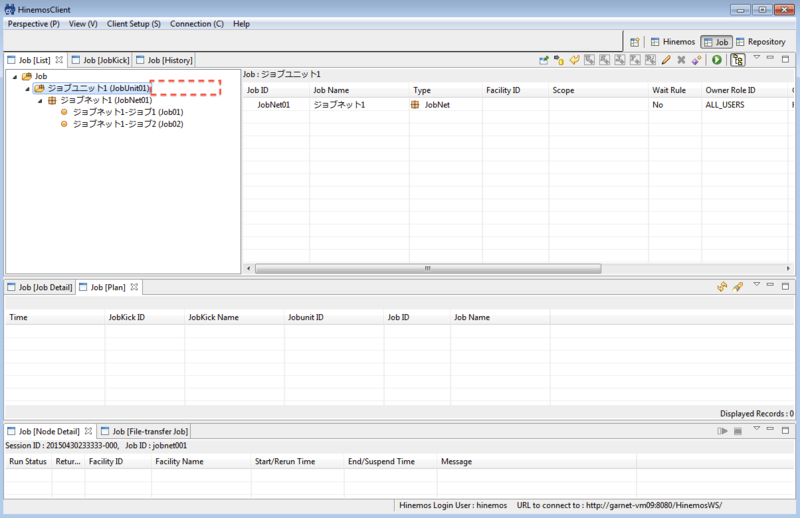Viewport: 800px width, 518px height.
Task: Click the purple diamond Object Privilege icon
Action: (x=696, y=60)
